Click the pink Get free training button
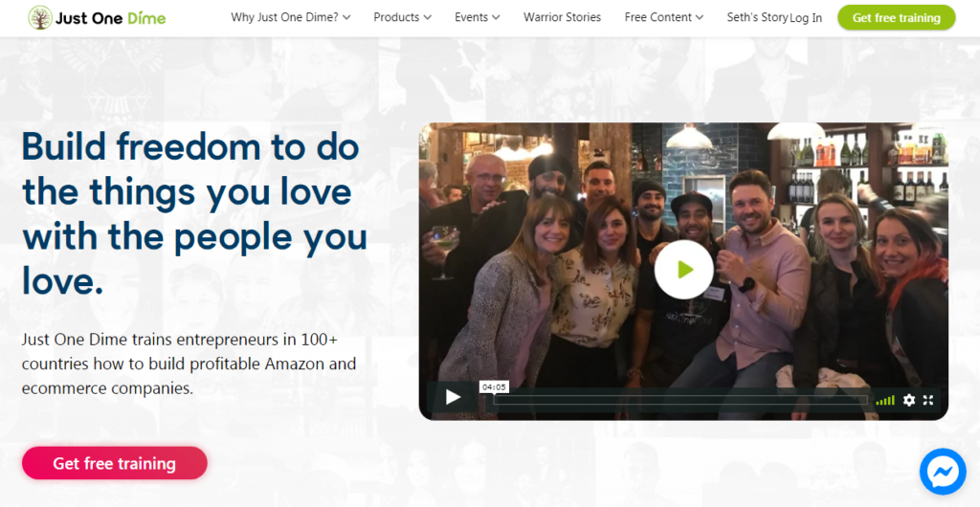The image size is (980, 507). 114,463
